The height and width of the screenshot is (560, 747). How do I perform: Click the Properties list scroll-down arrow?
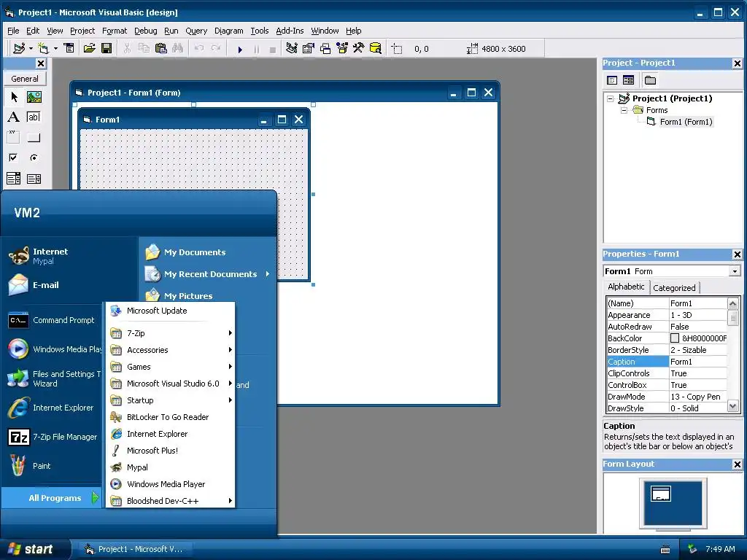(x=732, y=407)
